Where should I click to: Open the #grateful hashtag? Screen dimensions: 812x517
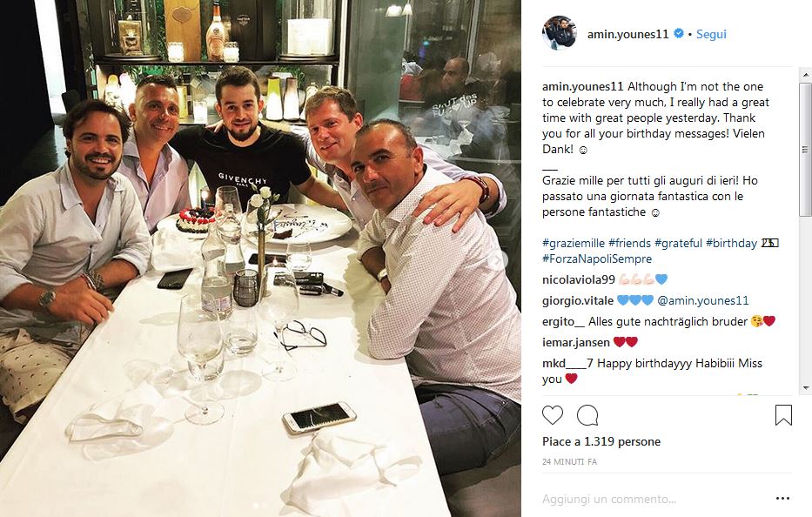[x=678, y=243]
